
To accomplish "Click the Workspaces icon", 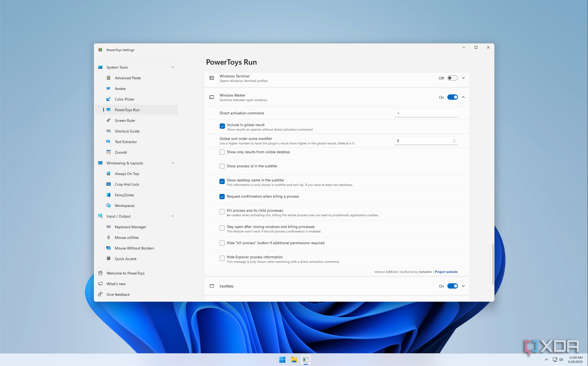I will tap(109, 206).
